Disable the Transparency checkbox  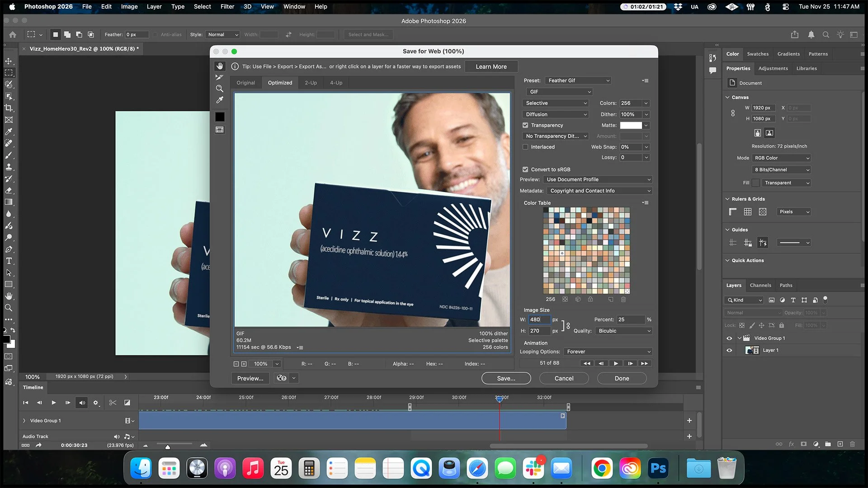(525, 125)
